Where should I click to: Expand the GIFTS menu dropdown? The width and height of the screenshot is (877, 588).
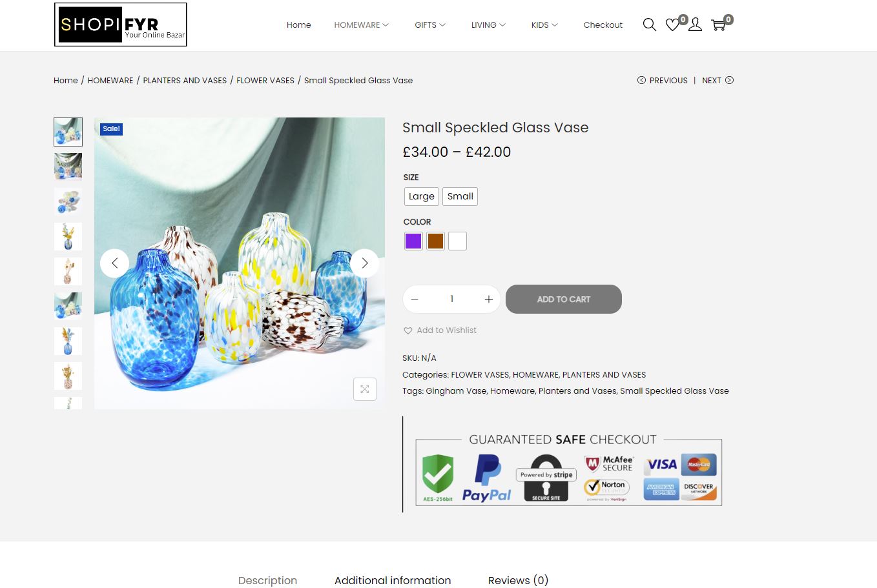[x=430, y=25]
